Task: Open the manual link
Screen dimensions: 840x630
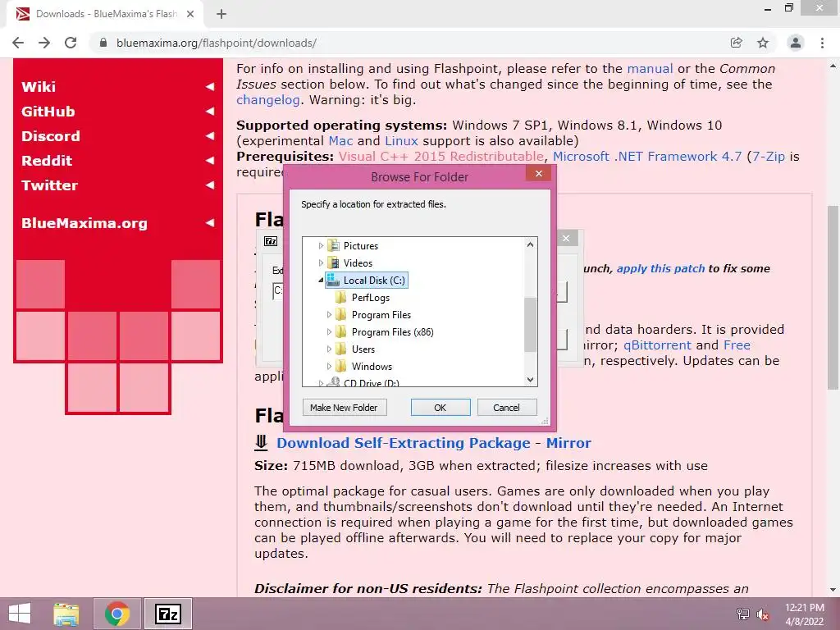Action: point(650,69)
